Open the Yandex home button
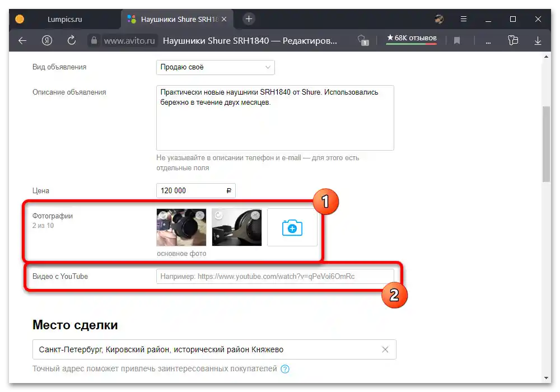Screen dimensions: 560x392 47,40
